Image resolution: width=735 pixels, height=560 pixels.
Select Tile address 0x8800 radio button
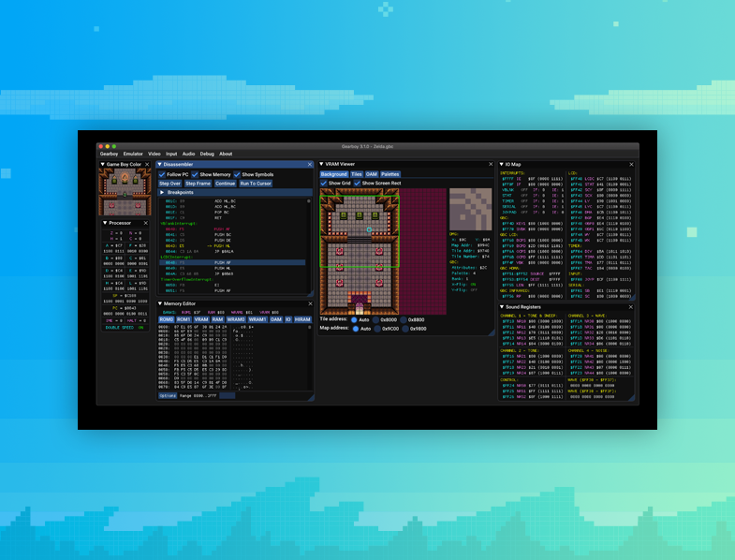[404, 320]
